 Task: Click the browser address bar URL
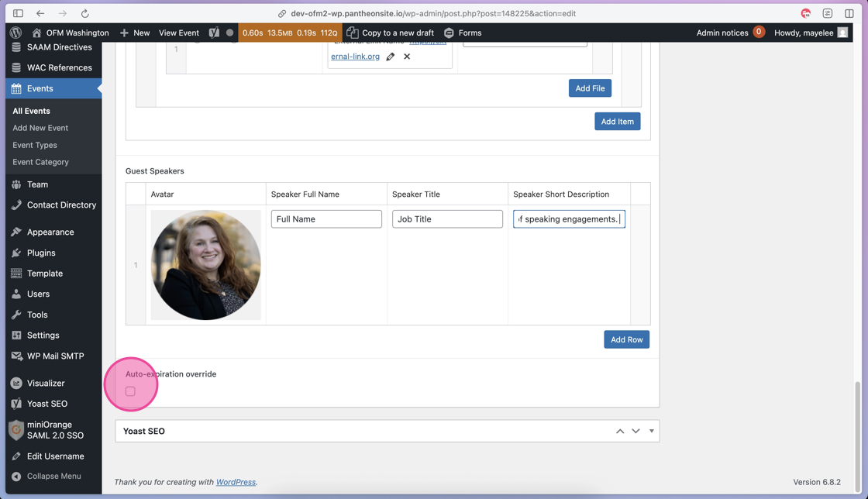click(433, 13)
